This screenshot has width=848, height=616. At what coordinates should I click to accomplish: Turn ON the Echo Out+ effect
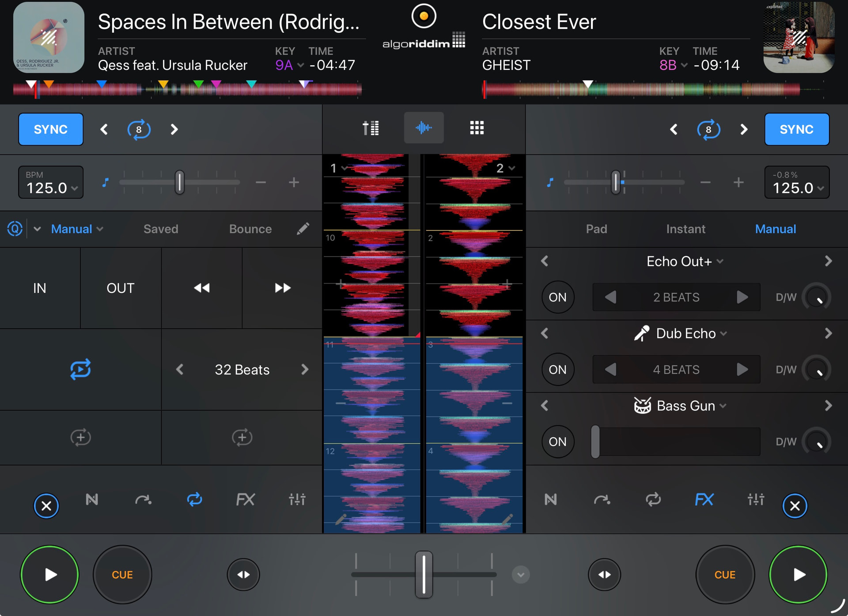(557, 297)
